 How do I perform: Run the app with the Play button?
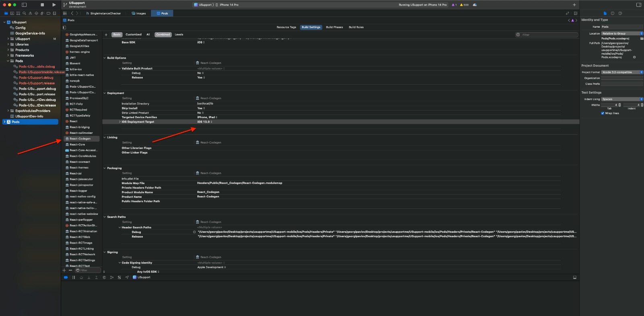[54, 5]
